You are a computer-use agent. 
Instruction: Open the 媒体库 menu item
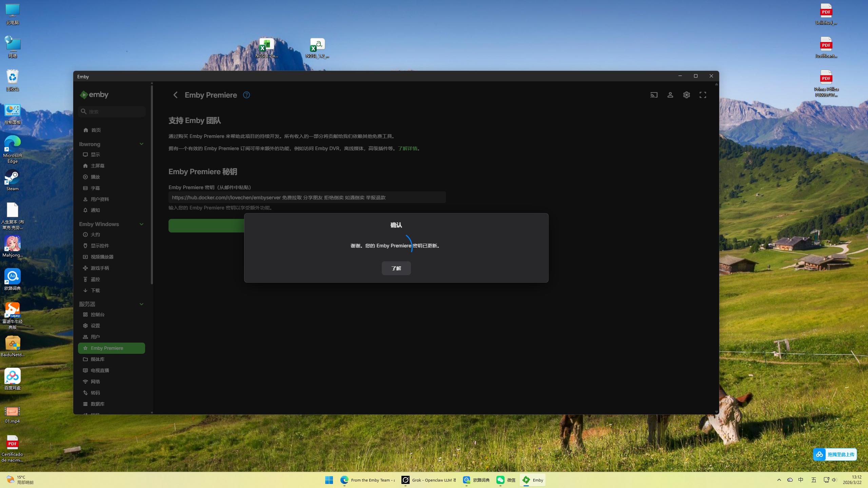(x=98, y=359)
